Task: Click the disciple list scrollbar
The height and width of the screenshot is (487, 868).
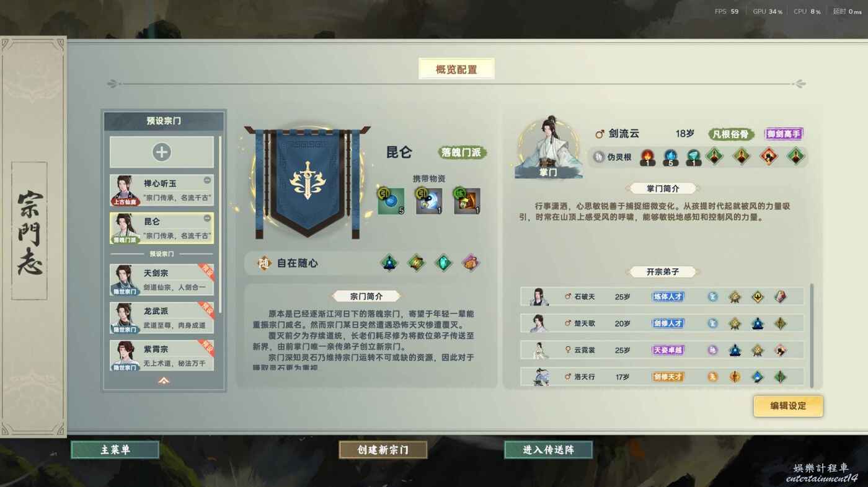Action: click(812, 335)
